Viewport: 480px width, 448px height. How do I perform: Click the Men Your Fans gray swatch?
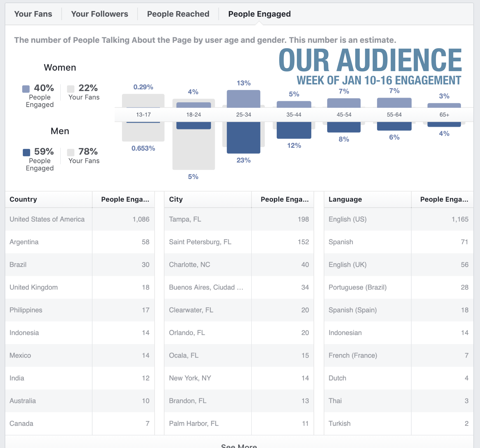pyautogui.click(x=70, y=152)
